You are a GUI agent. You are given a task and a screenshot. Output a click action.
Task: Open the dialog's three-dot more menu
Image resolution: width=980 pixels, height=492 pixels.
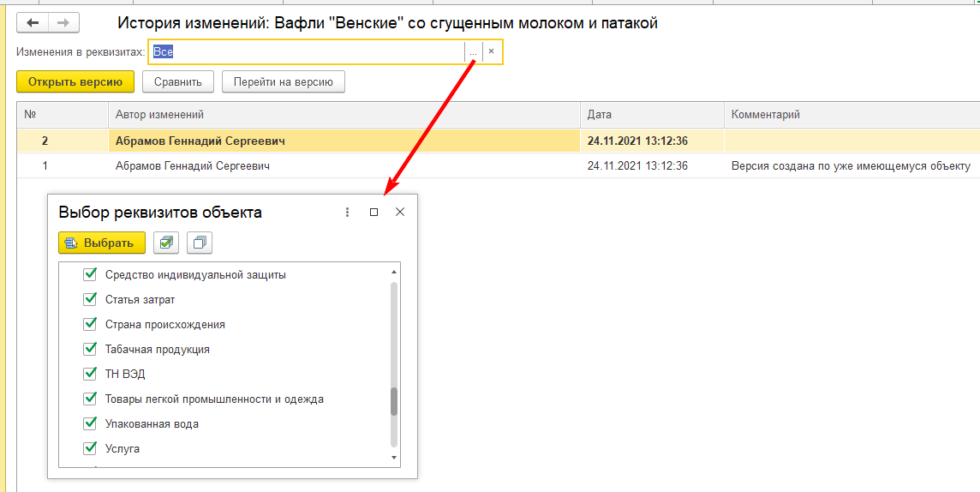pos(347,212)
